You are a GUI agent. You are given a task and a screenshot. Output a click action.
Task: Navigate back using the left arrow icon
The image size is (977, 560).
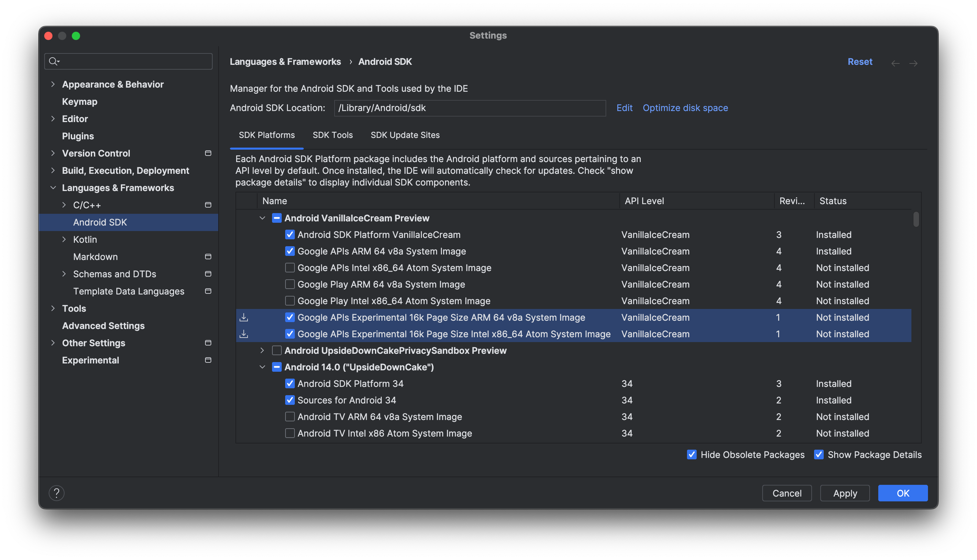pyautogui.click(x=895, y=62)
